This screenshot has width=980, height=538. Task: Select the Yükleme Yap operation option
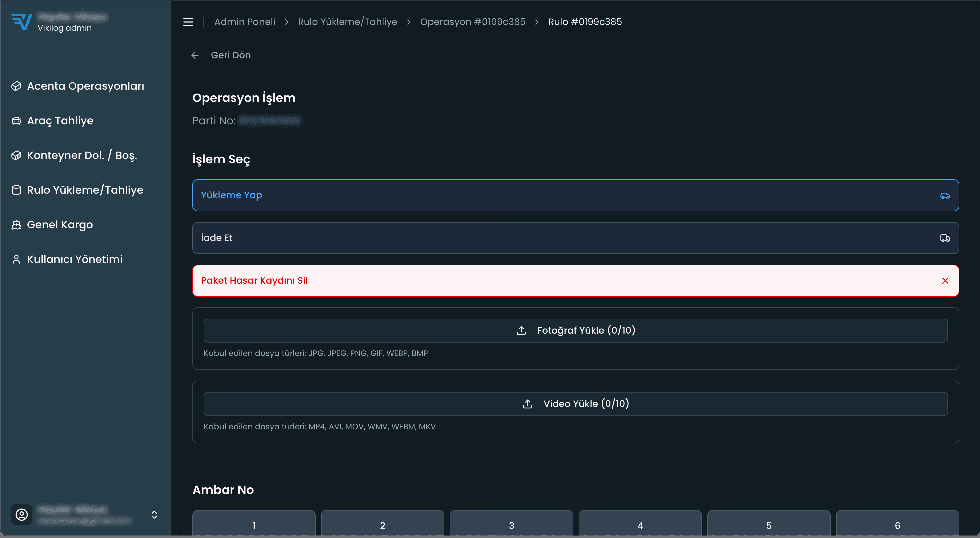pos(575,195)
